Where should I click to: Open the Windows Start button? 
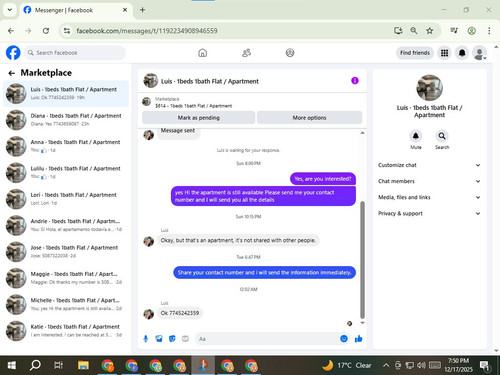[x=12, y=365]
